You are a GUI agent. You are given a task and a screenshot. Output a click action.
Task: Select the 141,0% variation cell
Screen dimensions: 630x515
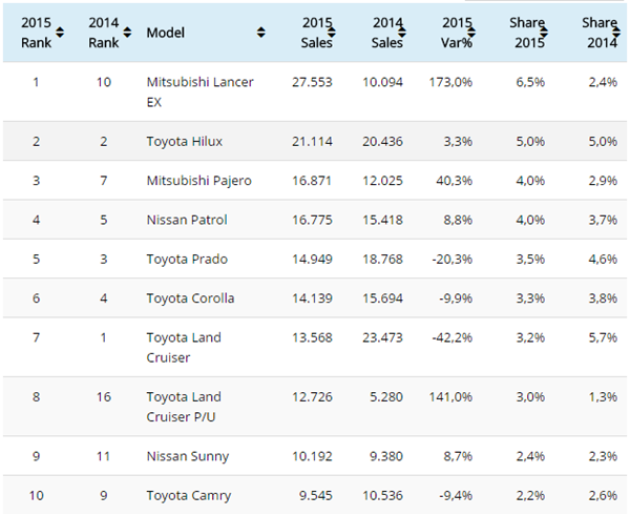click(450, 397)
